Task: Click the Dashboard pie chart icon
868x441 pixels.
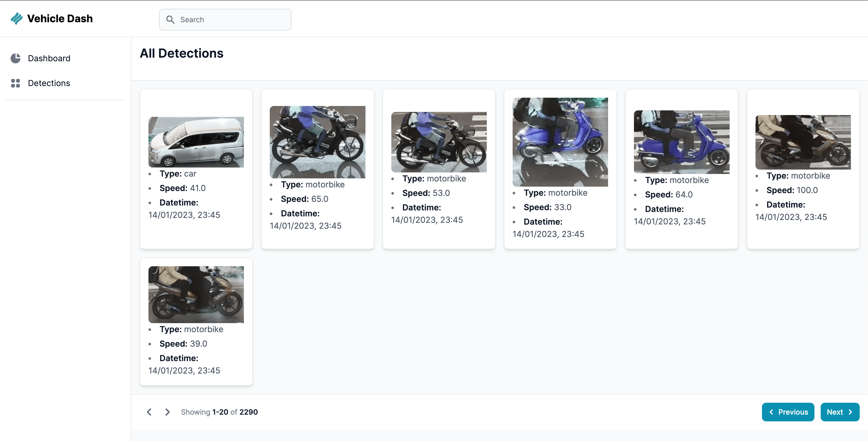Action: pos(16,58)
